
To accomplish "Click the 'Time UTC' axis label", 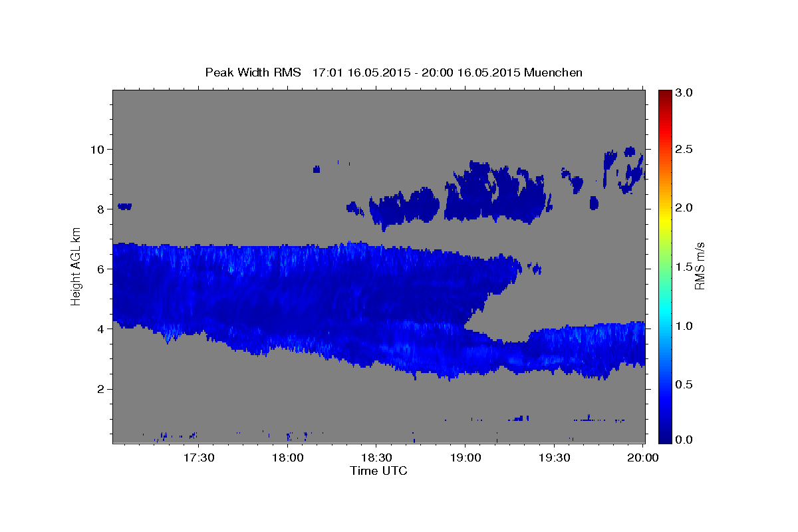I will click(378, 471).
